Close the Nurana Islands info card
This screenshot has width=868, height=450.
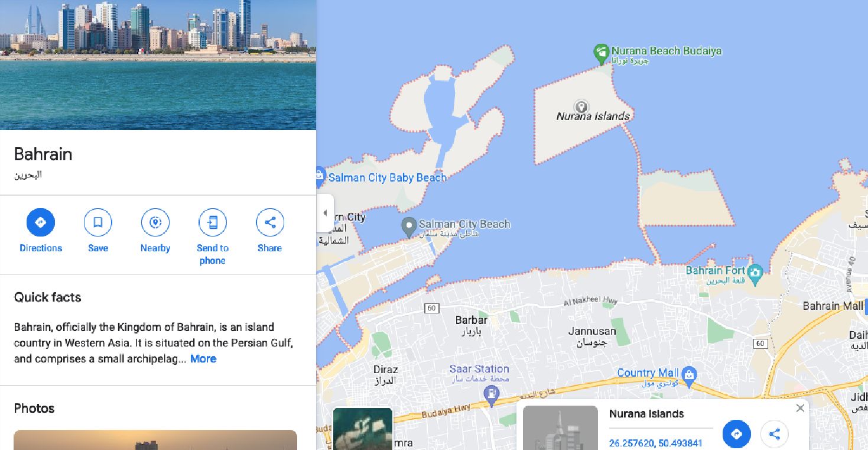tap(800, 408)
